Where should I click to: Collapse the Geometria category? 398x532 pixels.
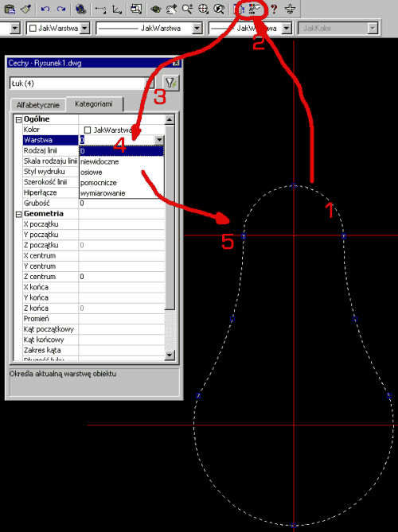coord(18,214)
